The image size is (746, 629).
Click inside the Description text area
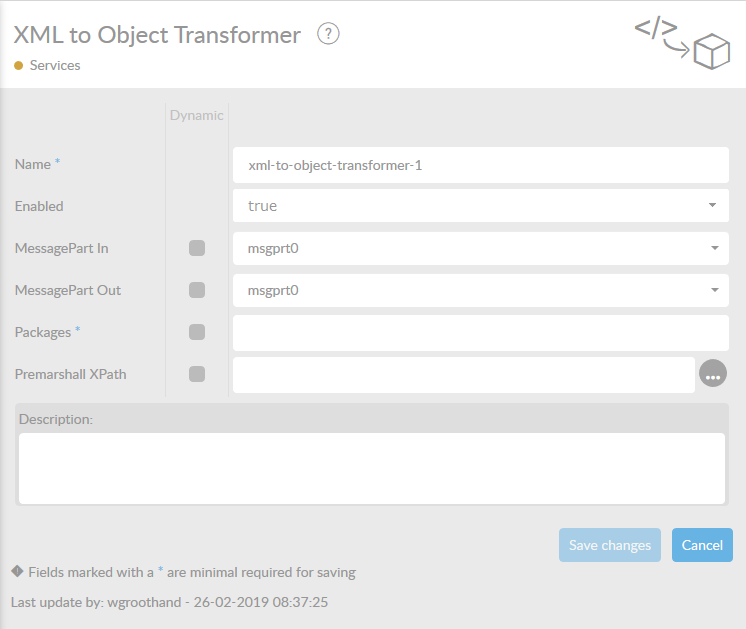(371, 468)
